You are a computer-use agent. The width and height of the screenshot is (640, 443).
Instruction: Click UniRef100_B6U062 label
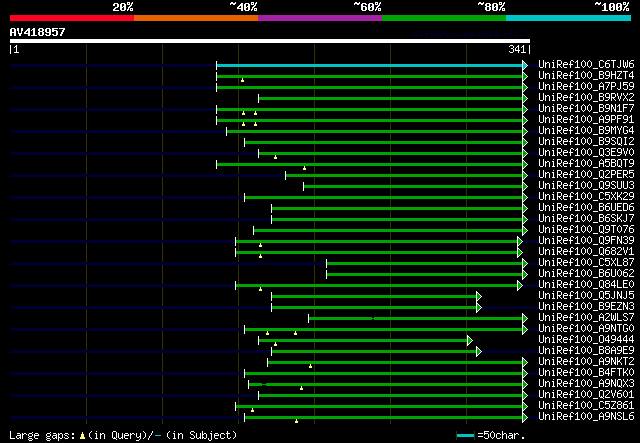click(586, 274)
